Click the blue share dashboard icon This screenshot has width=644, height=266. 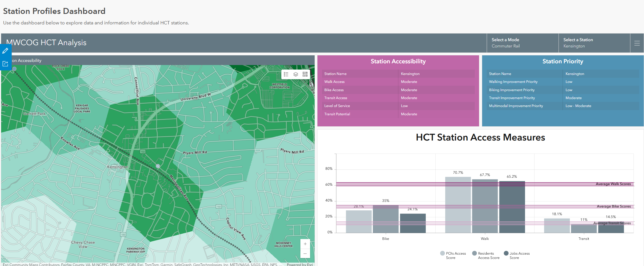[5, 63]
